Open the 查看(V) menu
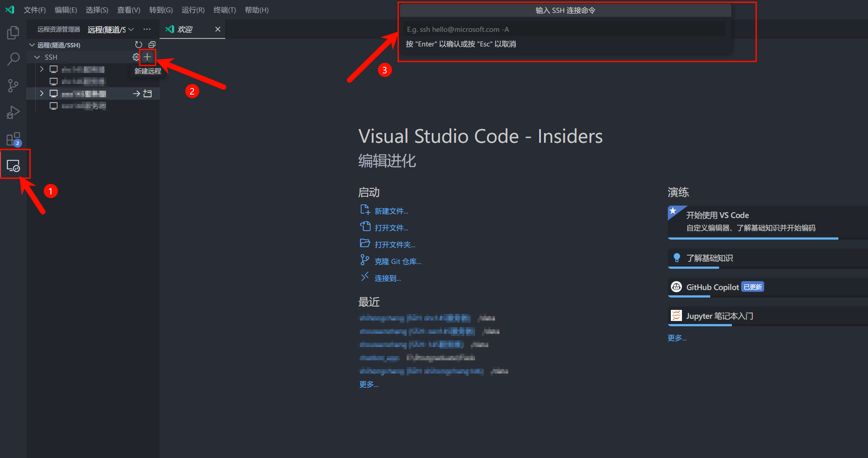 tap(129, 10)
